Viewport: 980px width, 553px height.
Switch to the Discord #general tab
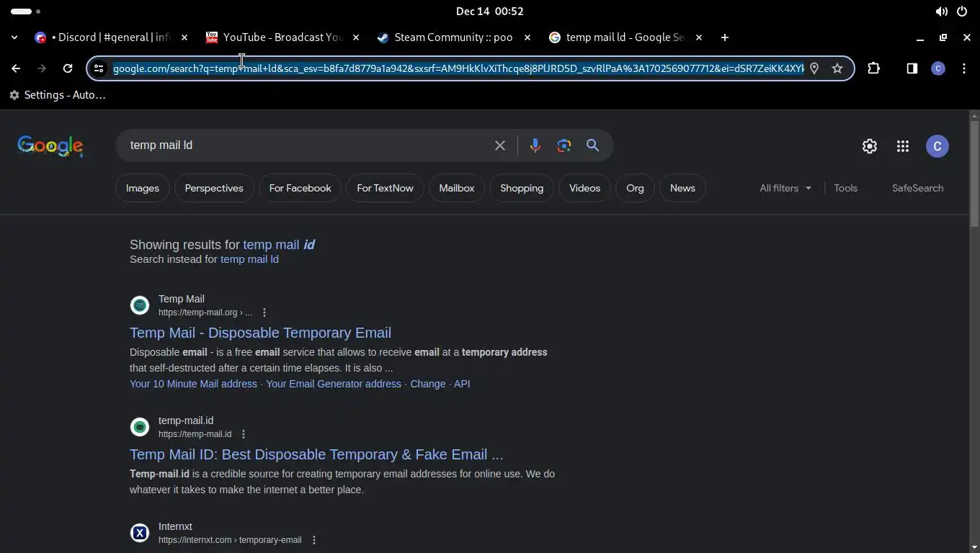(x=112, y=37)
